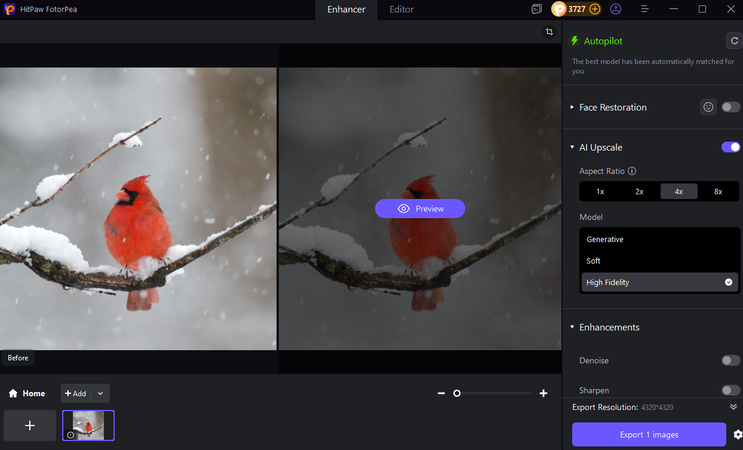Click the Before image panel
This screenshot has height=450, width=743.
[x=138, y=208]
